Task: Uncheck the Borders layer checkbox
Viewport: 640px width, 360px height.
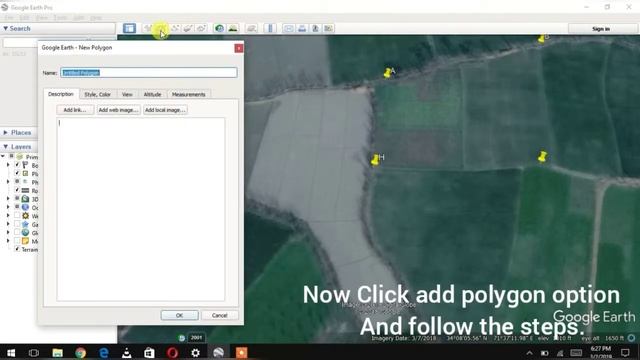Action: tap(17, 165)
